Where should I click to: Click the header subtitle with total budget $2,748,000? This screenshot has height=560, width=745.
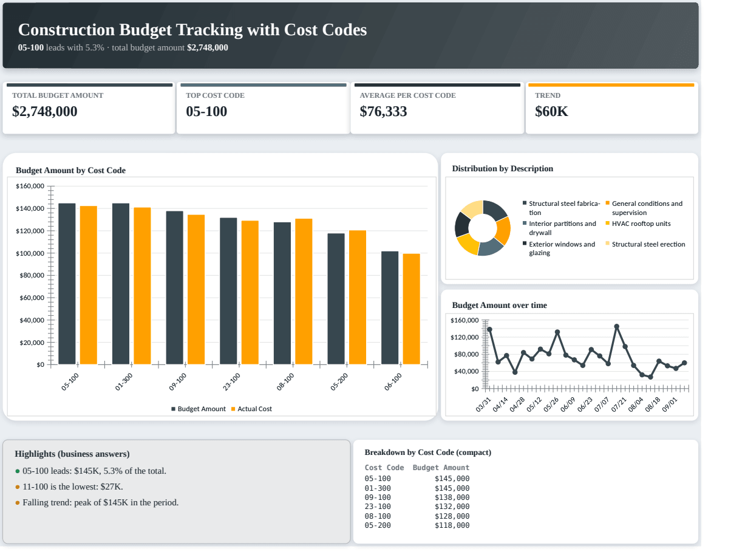[x=123, y=47]
